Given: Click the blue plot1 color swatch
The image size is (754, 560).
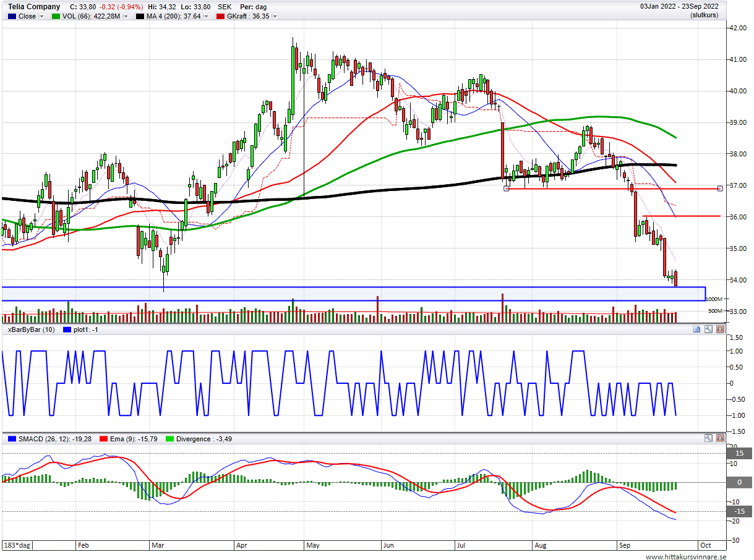Looking at the screenshot, I should point(67,330).
